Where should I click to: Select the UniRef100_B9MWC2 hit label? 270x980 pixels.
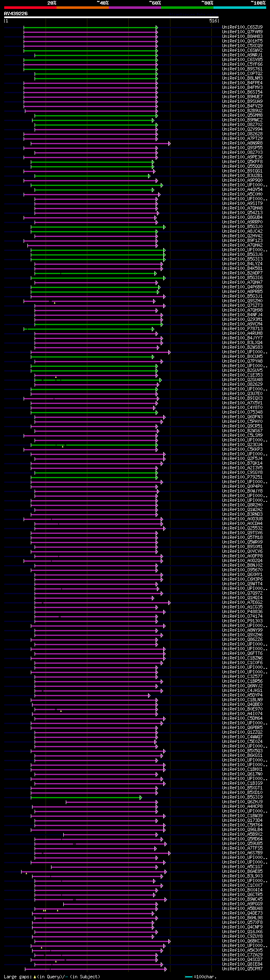pos(242,120)
